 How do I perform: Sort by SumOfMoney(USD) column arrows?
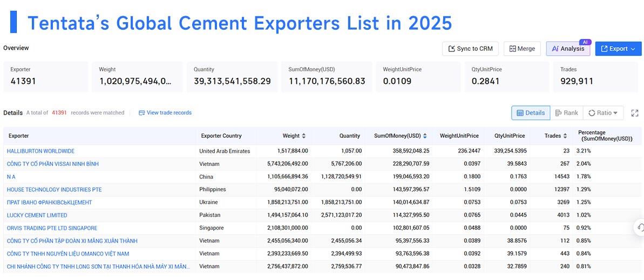coord(425,136)
